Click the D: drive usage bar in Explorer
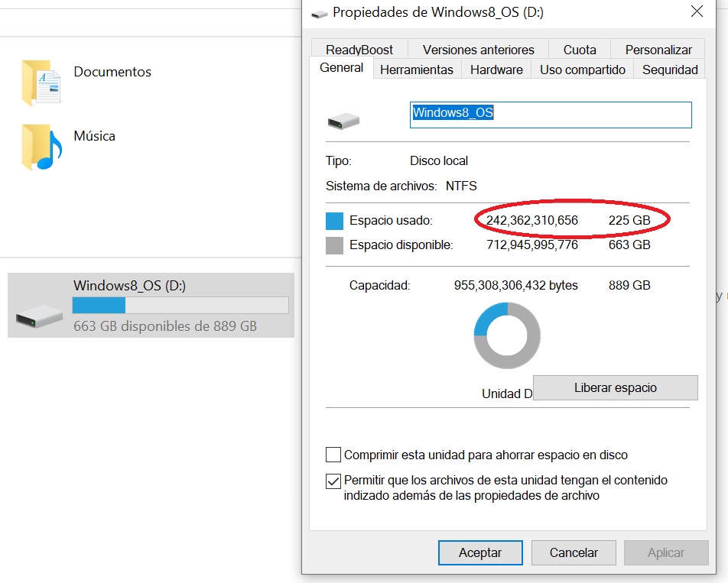This screenshot has height=583, width=728. click(180, 305)
